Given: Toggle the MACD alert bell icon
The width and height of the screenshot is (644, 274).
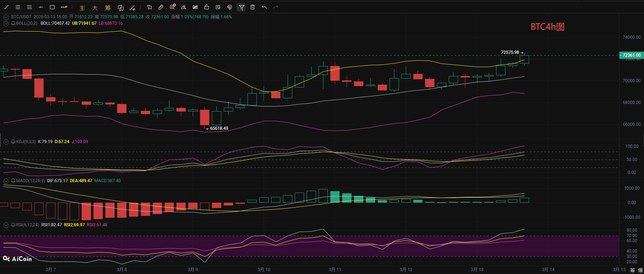Looking at the screenshot, I should click(13, 181).
